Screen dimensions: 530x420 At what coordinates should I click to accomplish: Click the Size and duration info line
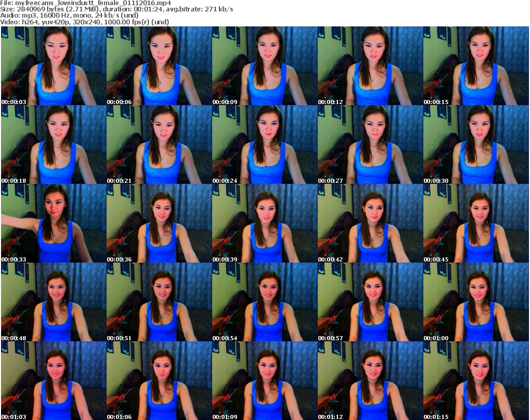pyautogui.click(x=116, y=9)
